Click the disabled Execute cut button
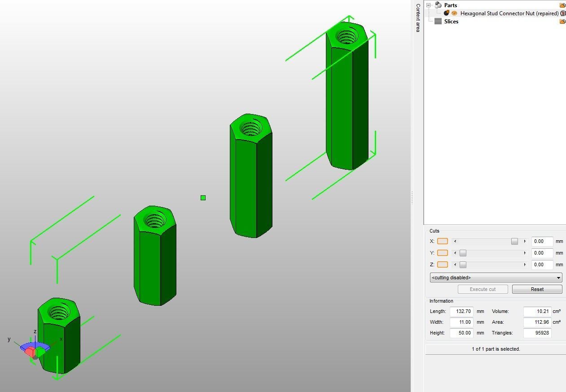 click(483, 289)
